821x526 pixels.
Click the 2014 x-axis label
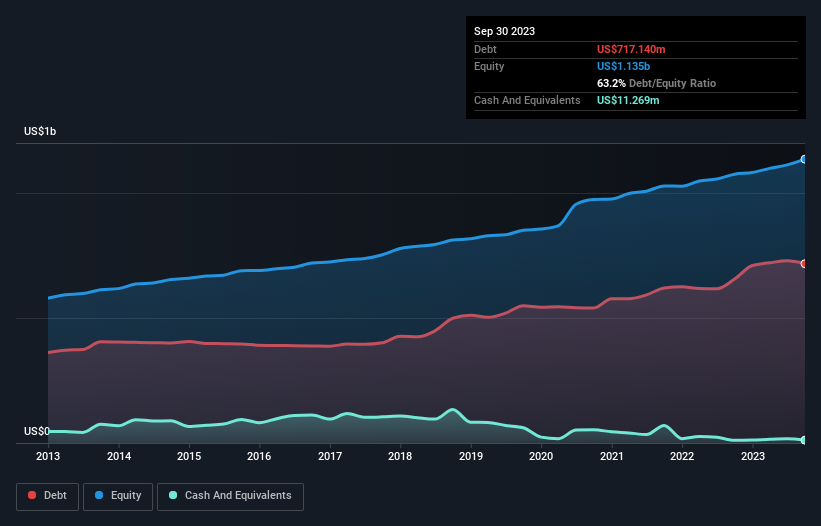(x=119, y=456)
